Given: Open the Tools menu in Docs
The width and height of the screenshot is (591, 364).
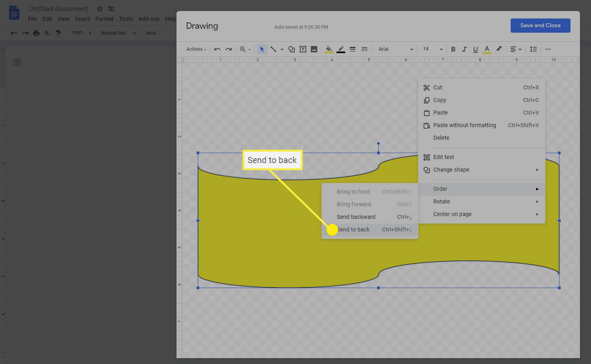Looking at the screenshot, I should pyautogui.click(x=126, y=19).
